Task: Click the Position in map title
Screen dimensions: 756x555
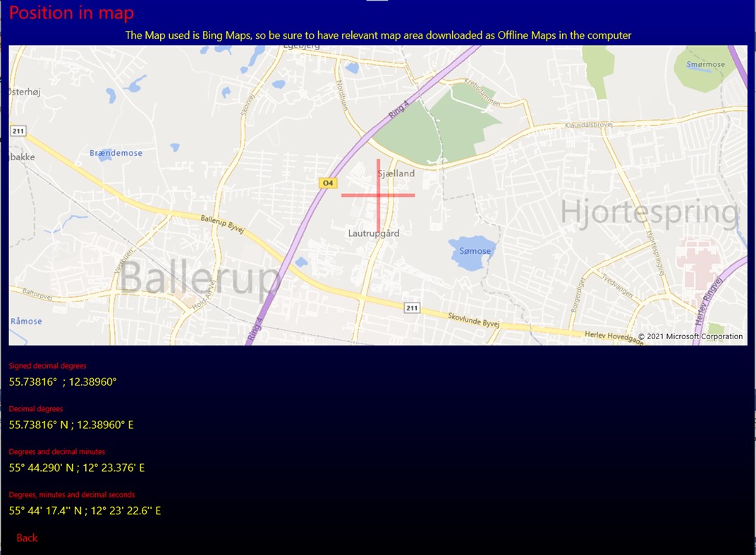Action: tap(70, 13)
